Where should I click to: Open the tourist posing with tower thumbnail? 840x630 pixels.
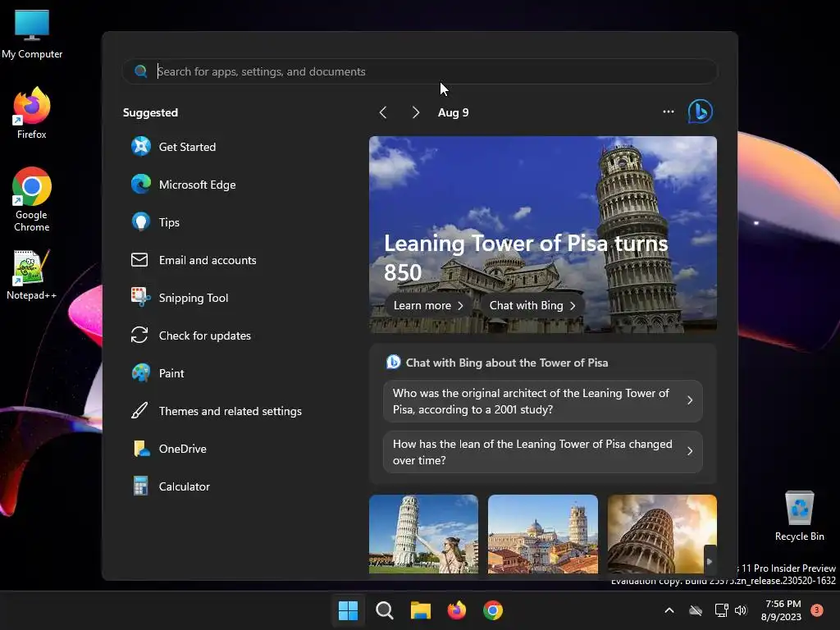(423, 533)
